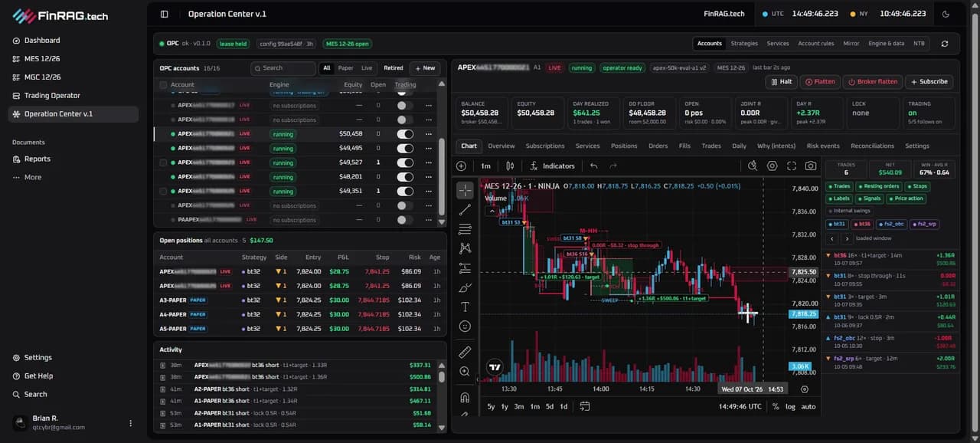Toggle dark mode moon icon
This screenshot has height=443, width=980.
click(x=946, y=14)
